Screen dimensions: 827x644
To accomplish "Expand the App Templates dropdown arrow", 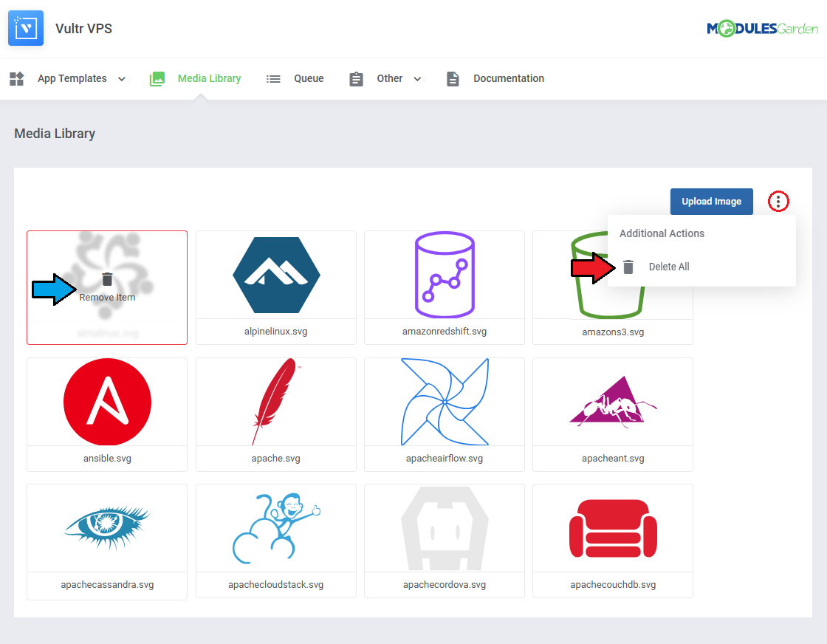I will click(x=122, y=79).
